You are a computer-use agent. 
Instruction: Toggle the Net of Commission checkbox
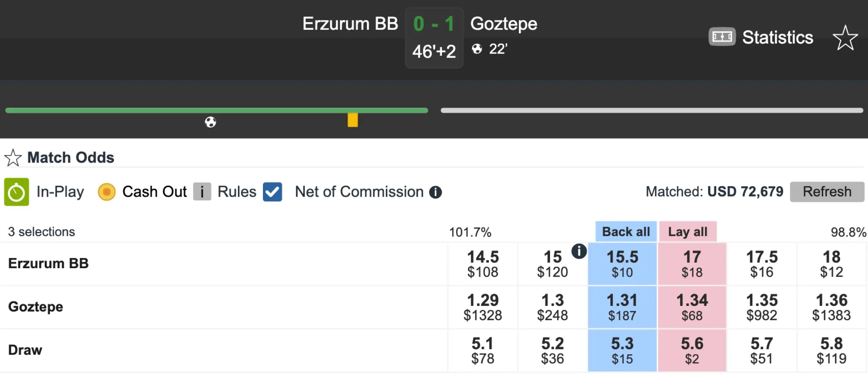tap(272, 192)
